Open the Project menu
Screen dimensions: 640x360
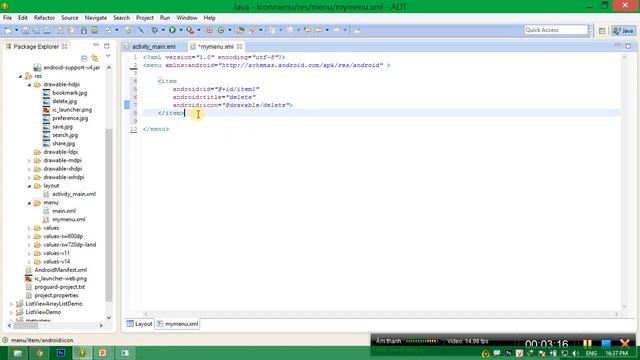pyautogui.click(x=145, y=18)
